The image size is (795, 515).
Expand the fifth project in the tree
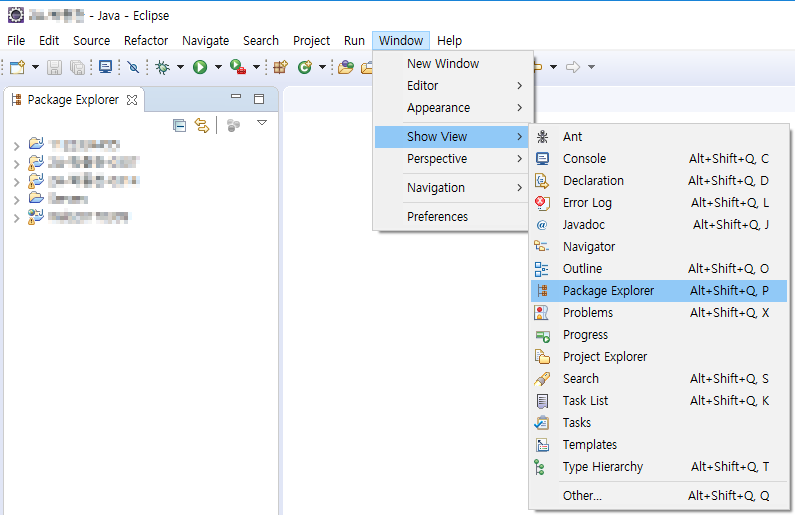coord(17,218)
